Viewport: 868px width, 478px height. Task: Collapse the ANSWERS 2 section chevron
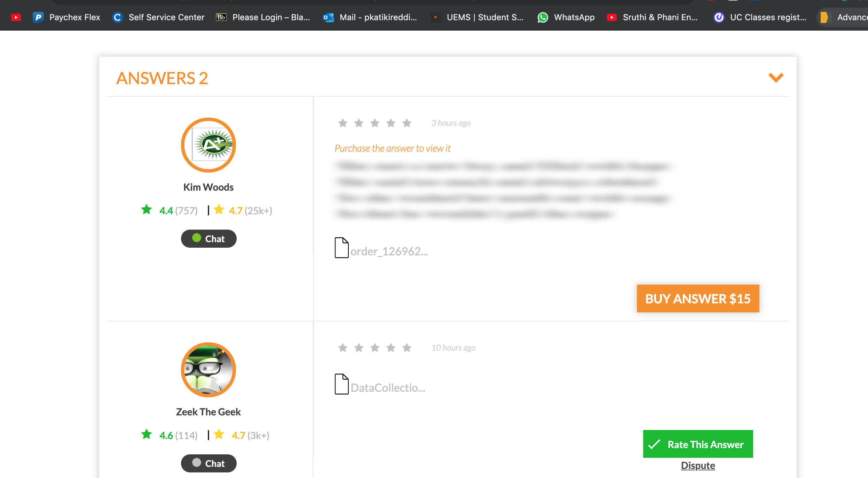point(776,78)
